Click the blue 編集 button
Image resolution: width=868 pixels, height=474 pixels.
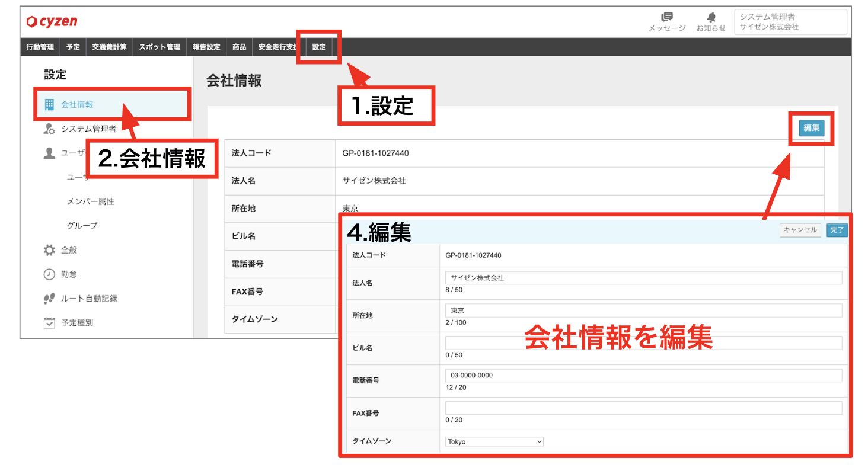coord(811,128)
